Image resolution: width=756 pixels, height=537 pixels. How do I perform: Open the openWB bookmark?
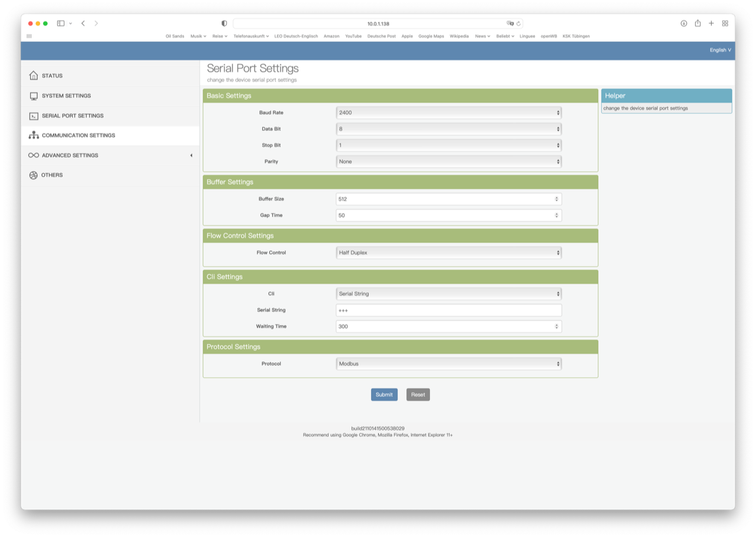click(x=549, y=36)
